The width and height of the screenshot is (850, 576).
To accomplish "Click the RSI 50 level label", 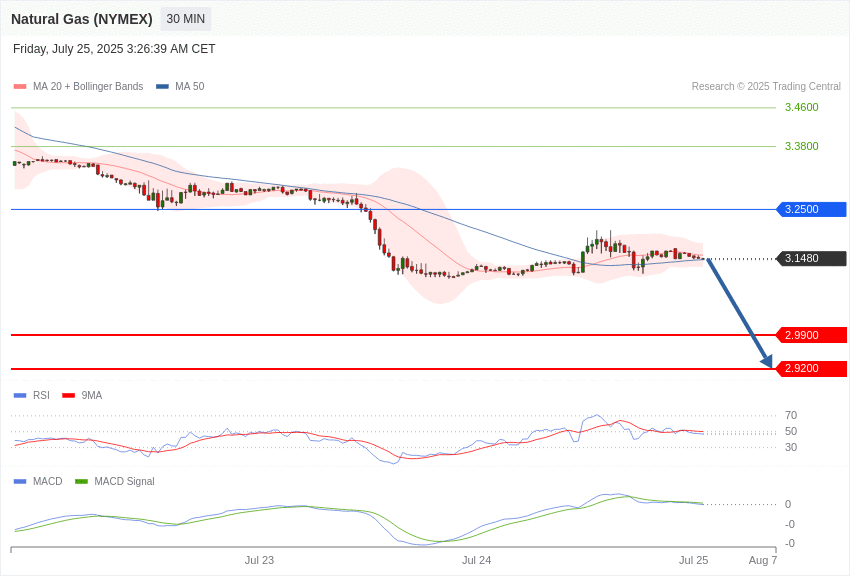I will point(791,431).
